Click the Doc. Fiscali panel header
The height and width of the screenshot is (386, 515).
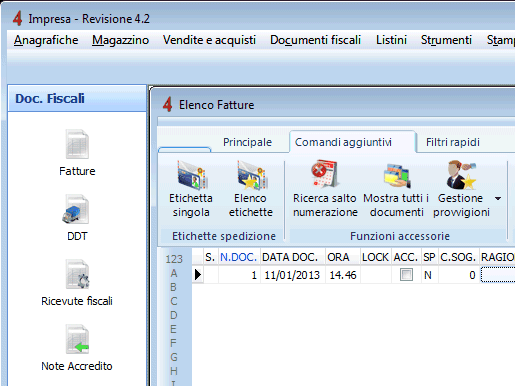coord(77,98)
